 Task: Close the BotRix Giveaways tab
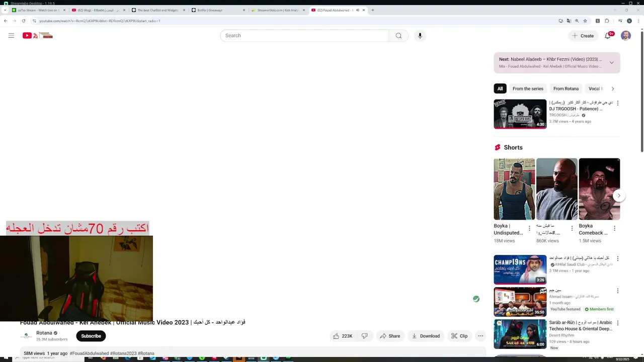244,10
